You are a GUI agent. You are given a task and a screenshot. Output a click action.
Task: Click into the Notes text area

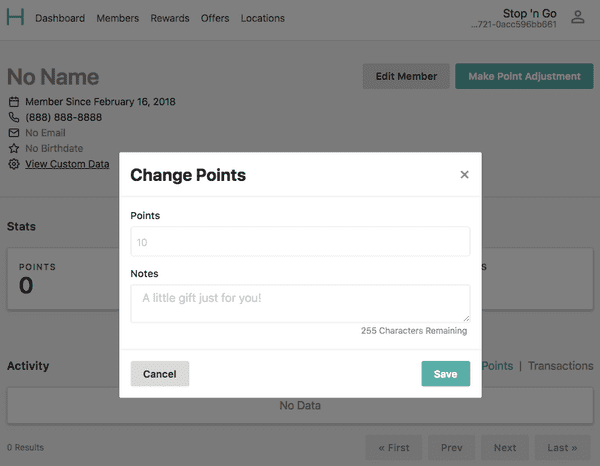(x=300, y=303)
